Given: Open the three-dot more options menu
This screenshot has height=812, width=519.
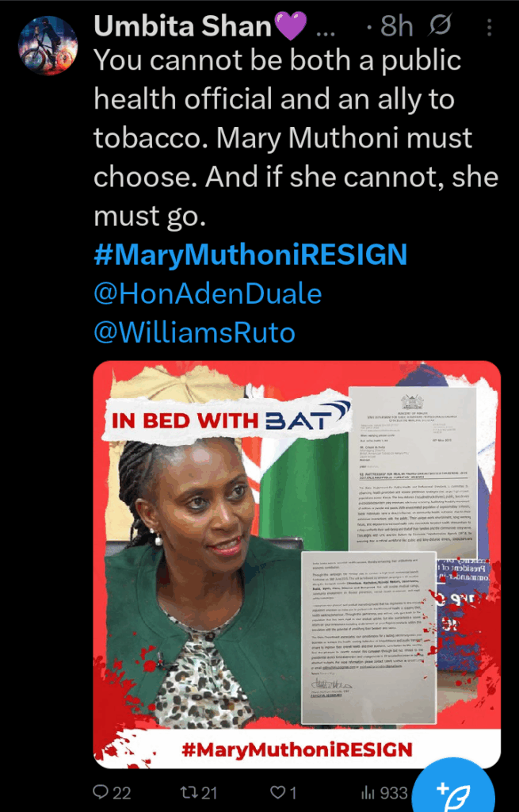Looking at the screenshot, I should coord(489,28).
